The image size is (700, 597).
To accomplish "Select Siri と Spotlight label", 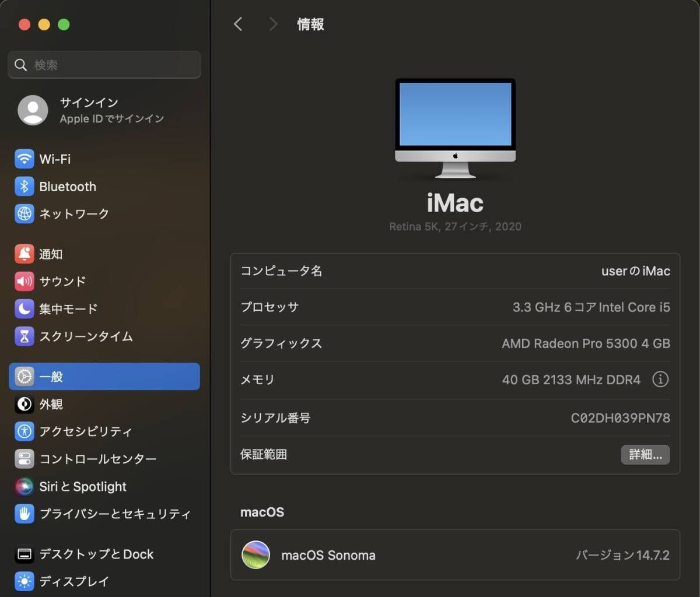I will 83,486.
